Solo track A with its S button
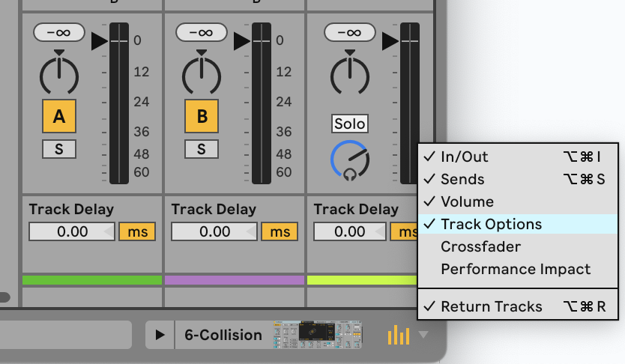 pyautogui.click(x=58, y=149)
